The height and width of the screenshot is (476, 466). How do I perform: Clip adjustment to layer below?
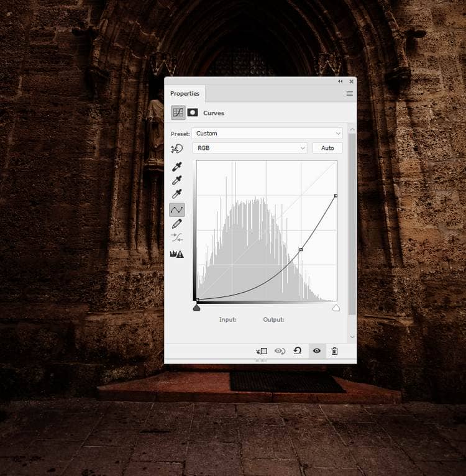(x=262, y=351)
